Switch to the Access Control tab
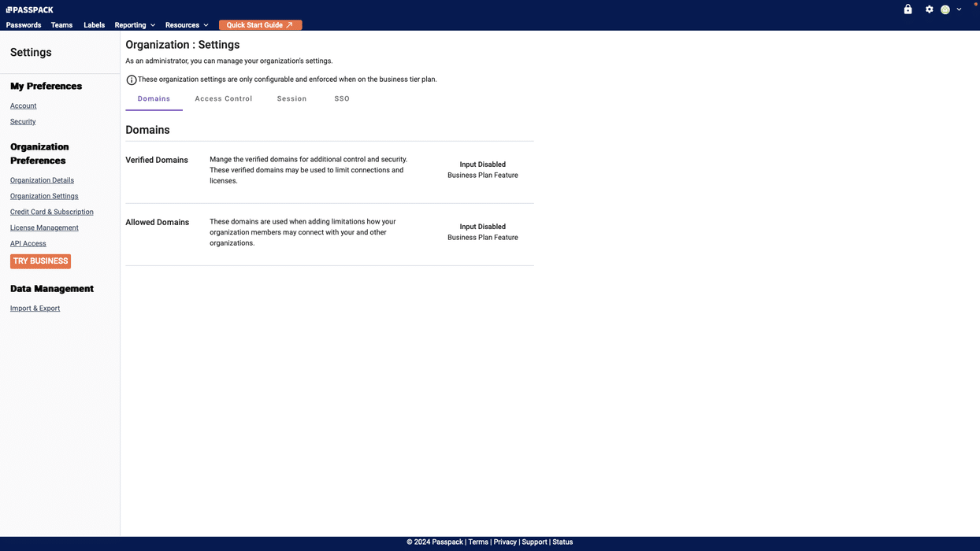Screen dimensions: 980x551 pos(224,98)
